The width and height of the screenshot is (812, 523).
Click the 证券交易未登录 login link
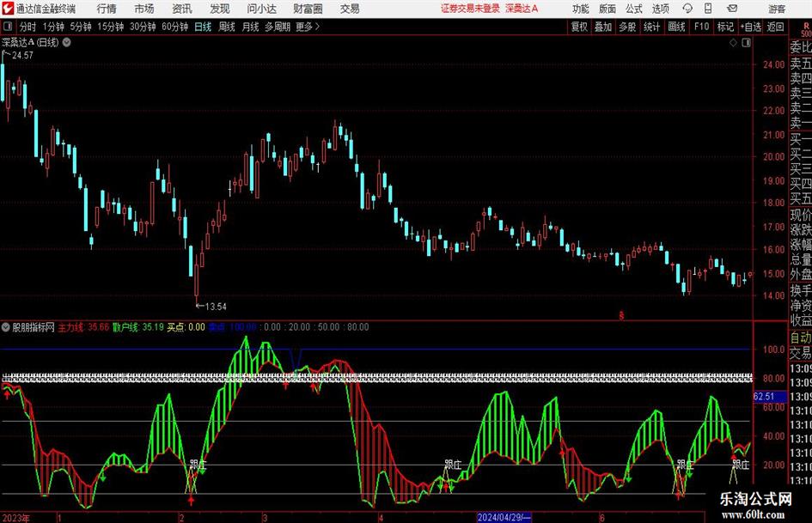pyautogui.click(x=468, y=9)
